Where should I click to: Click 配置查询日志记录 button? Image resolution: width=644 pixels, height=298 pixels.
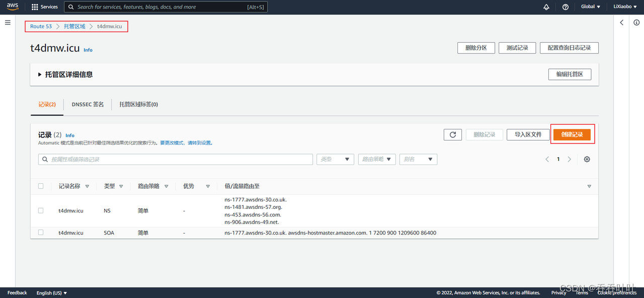(569, 48)
